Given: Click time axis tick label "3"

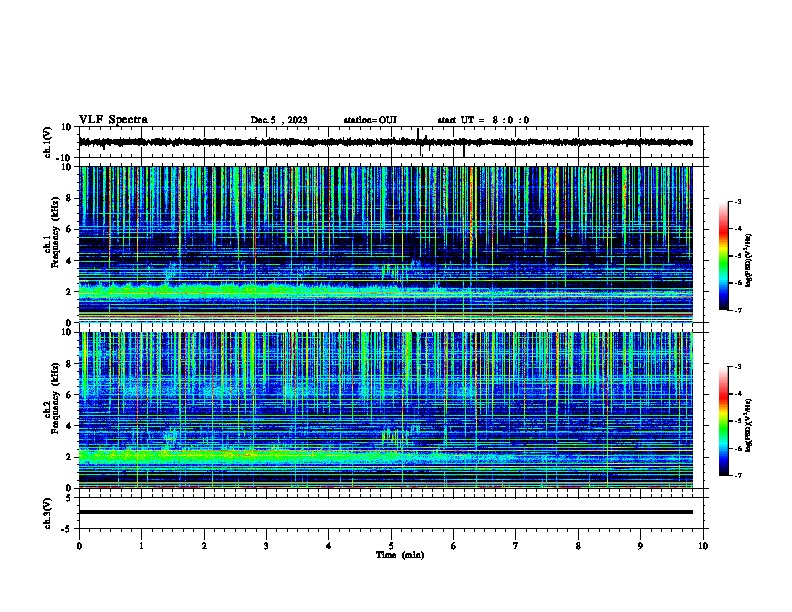Looking at the screenshot, I should 266,546.
